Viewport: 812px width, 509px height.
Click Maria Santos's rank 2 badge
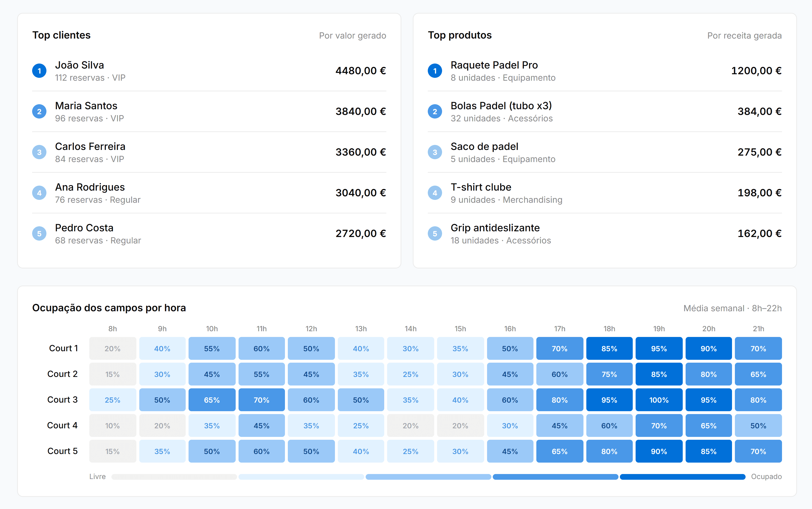39,111
